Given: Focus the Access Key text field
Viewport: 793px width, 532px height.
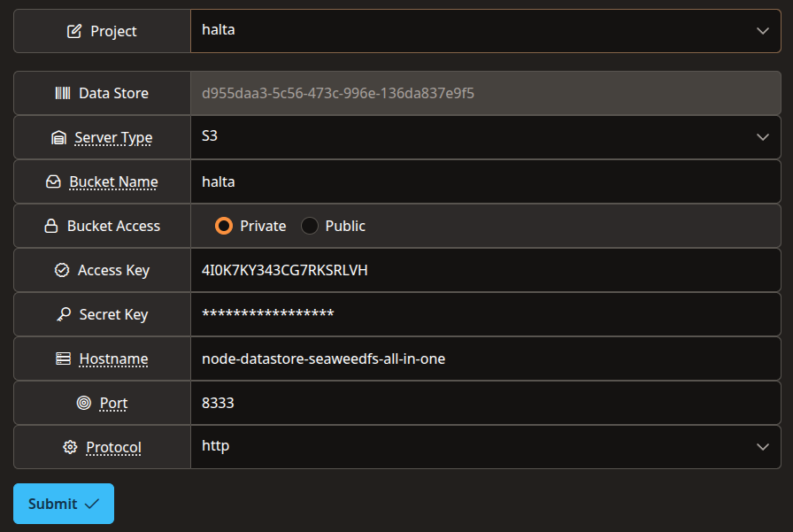Looking at the screenshot, I should click(486, 270).
